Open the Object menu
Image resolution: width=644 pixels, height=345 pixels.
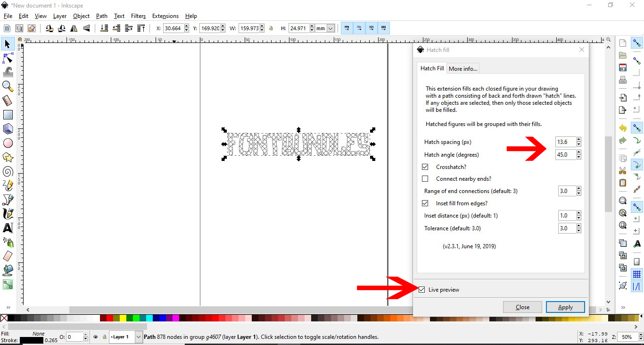point(81,16)
